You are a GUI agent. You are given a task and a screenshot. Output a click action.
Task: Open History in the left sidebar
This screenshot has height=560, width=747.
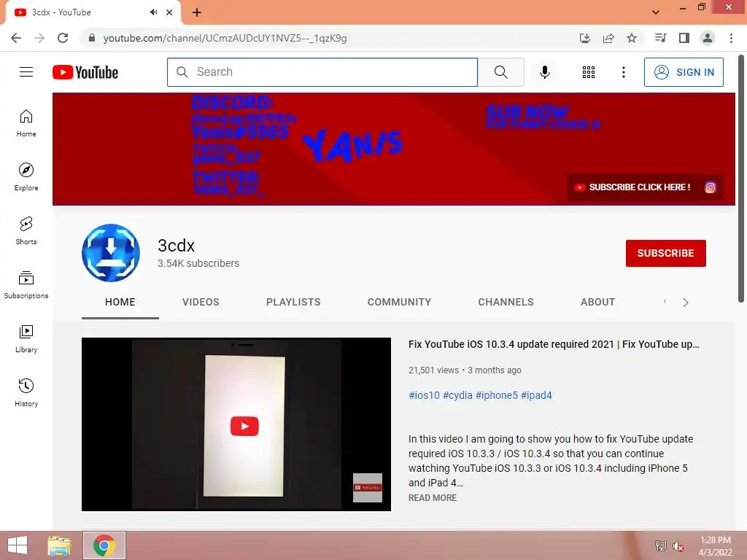[x=26, y=392]
